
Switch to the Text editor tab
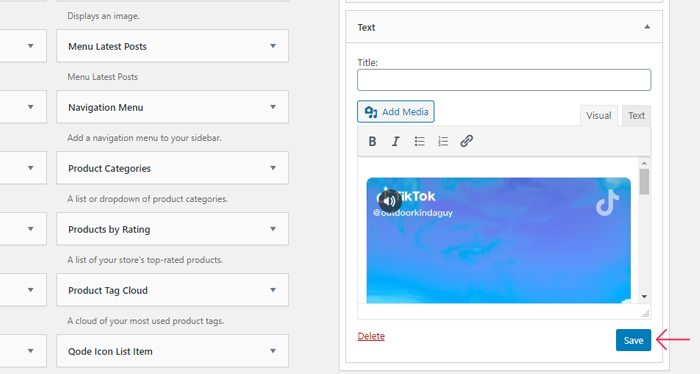pyautogui.click(x=636, y=116)
